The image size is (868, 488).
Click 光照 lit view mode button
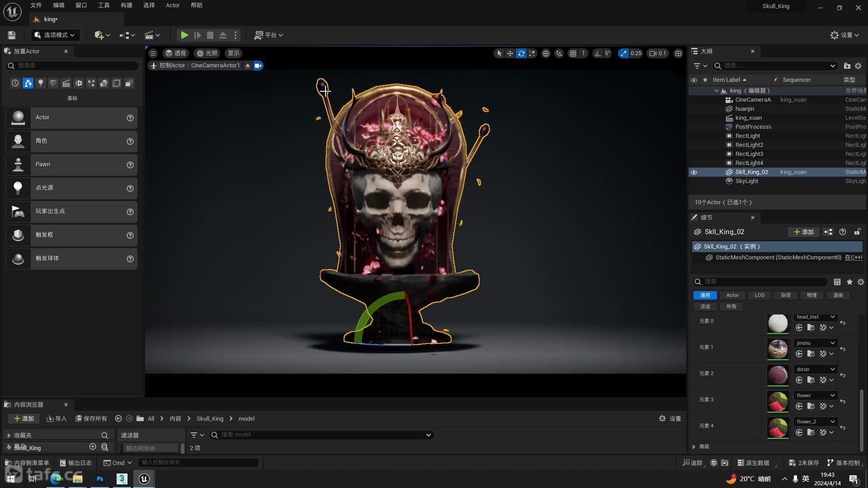pos(207,53)
